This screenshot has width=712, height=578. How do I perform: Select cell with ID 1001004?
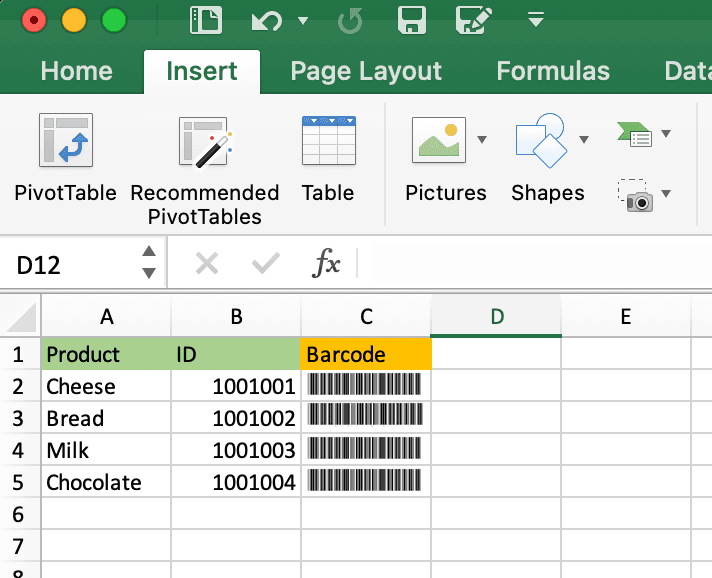coord(236,482)
